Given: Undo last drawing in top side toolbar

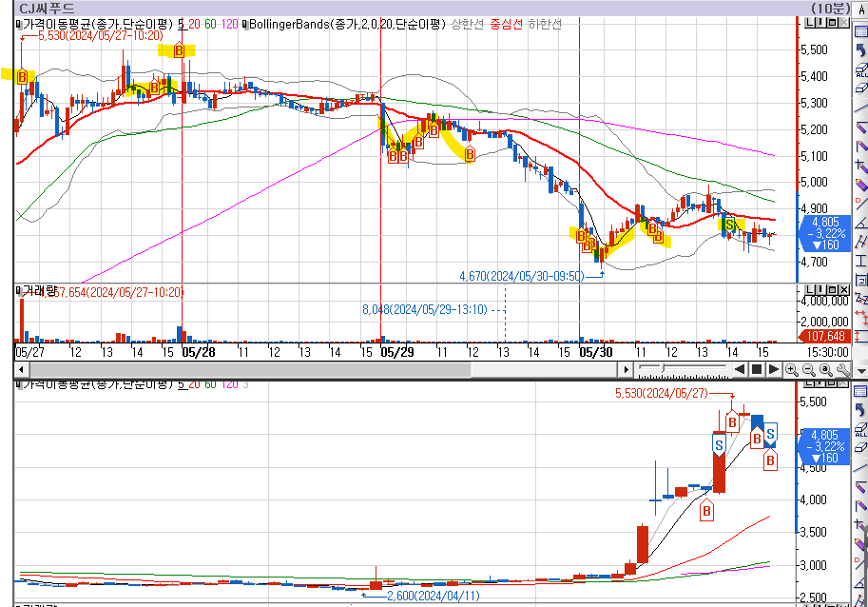Looking at the screenshot, I should tap(860, 51).
